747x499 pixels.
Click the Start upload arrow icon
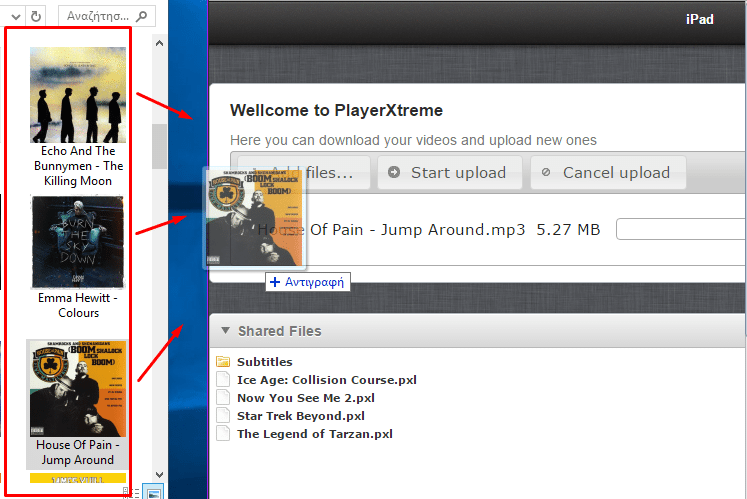click(394, 172)
